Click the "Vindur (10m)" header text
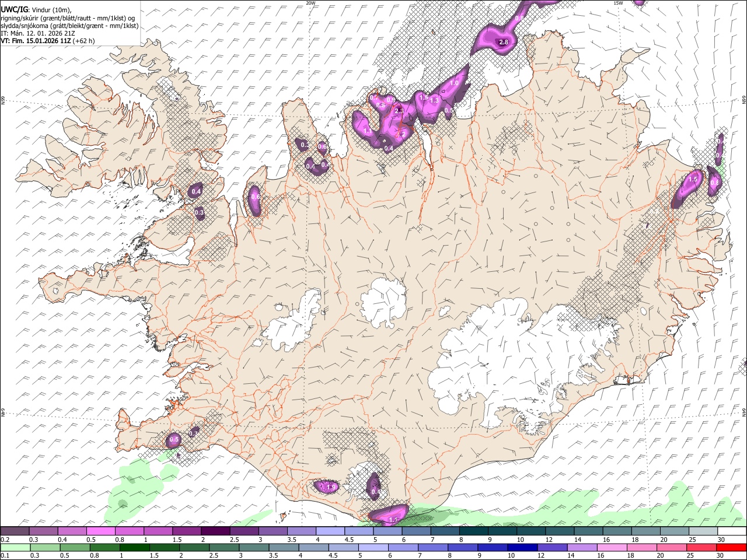 (51, 9)
